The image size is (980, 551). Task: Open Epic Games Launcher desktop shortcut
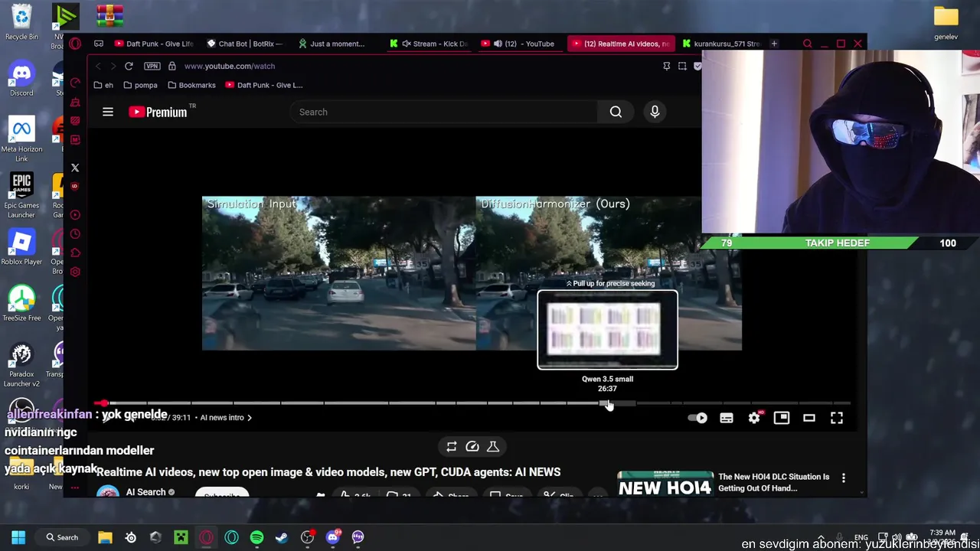coord(21,196)
